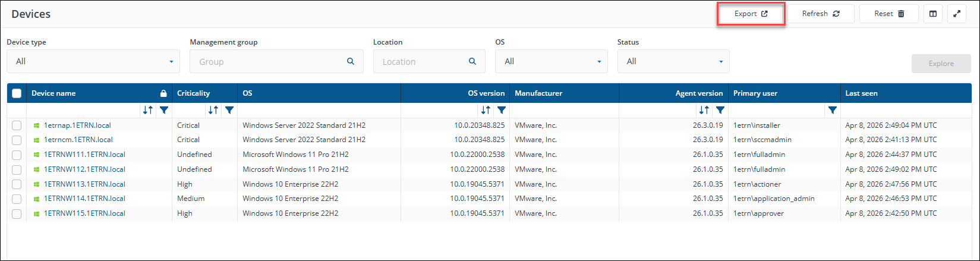
Task: Open the Device name column filter
Action: (x=164, y=110)
